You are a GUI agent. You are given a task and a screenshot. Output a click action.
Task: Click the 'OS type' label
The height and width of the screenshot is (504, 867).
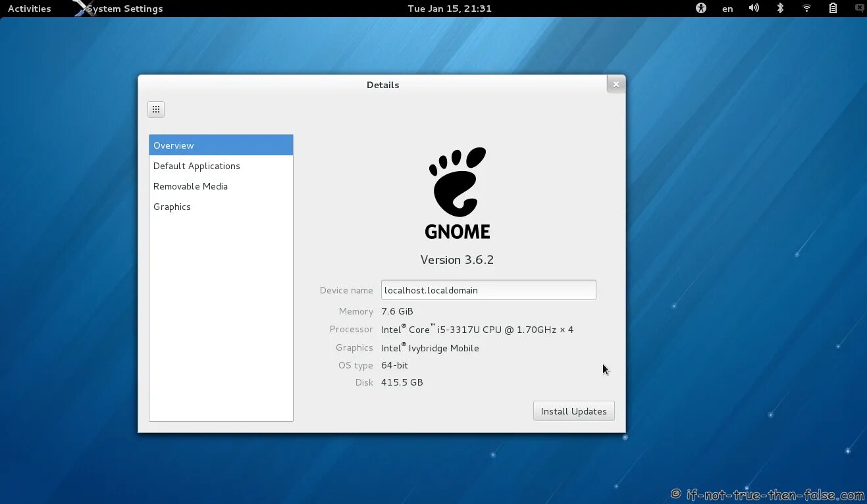click(x=355, y=365)
